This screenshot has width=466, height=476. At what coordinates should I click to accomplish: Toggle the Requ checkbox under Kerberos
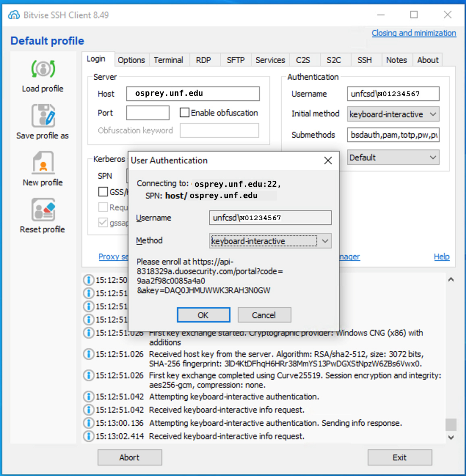click(x=103, y=207)
